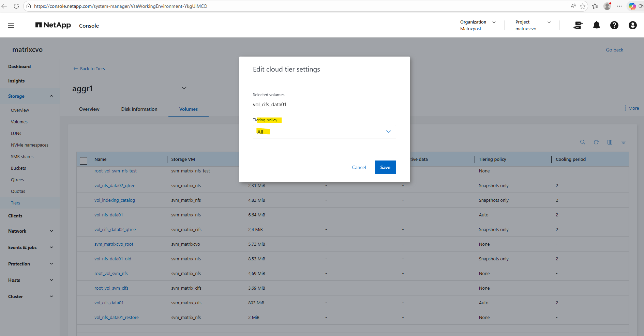Open the Tiering policy dropdown

pos(324,132)
